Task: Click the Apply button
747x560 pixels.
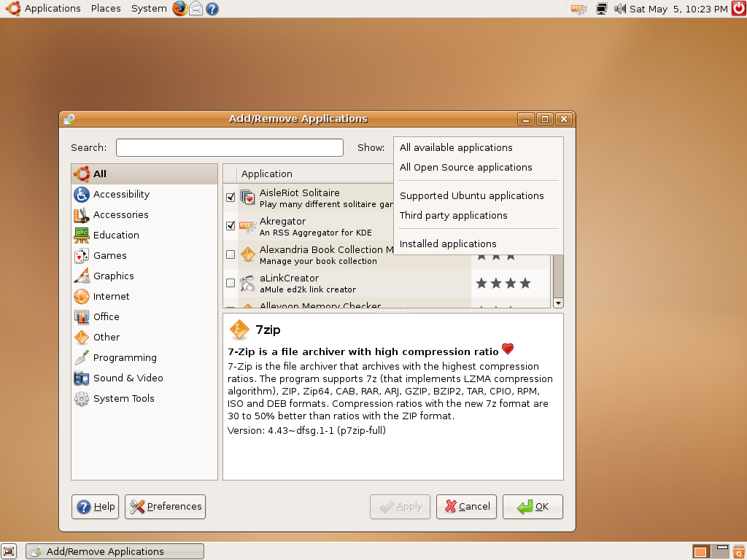Action: click(x=400, y=507)
